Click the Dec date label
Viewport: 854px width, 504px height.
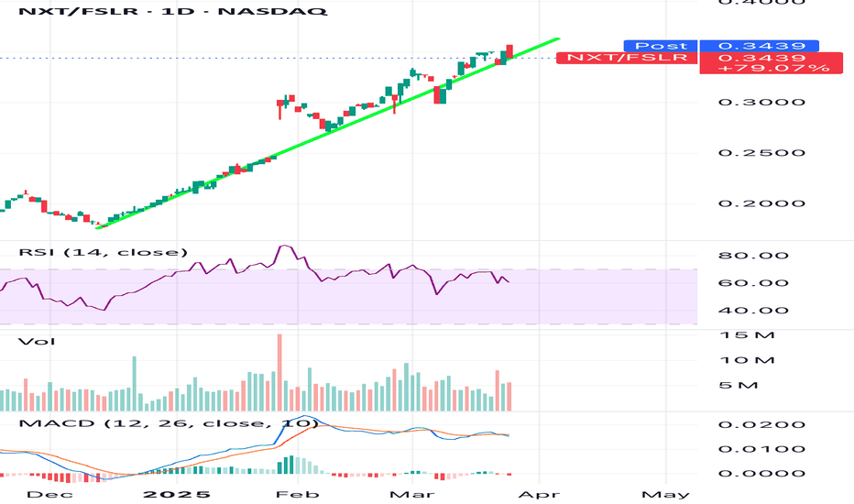pos(49,494)
